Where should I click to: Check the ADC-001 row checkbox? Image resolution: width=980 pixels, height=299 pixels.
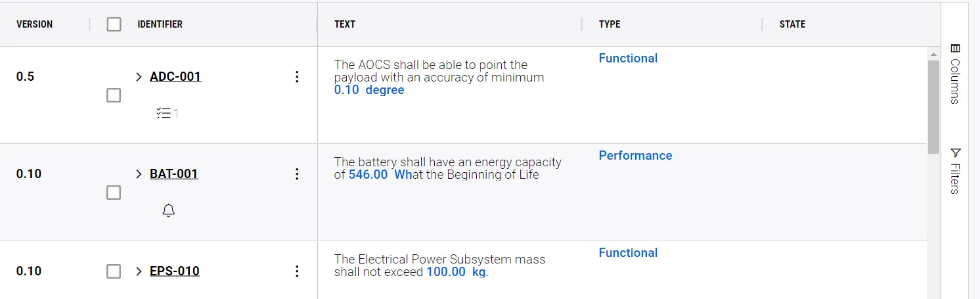point(114,95)
